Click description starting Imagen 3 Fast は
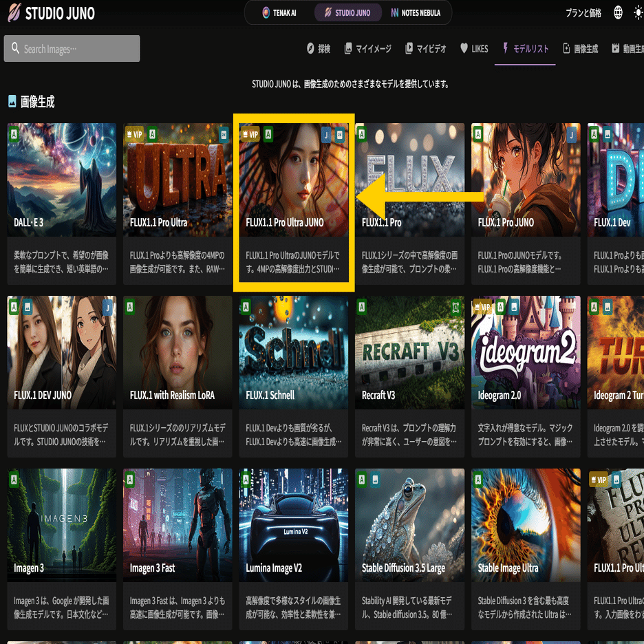 tap(178, 608)
